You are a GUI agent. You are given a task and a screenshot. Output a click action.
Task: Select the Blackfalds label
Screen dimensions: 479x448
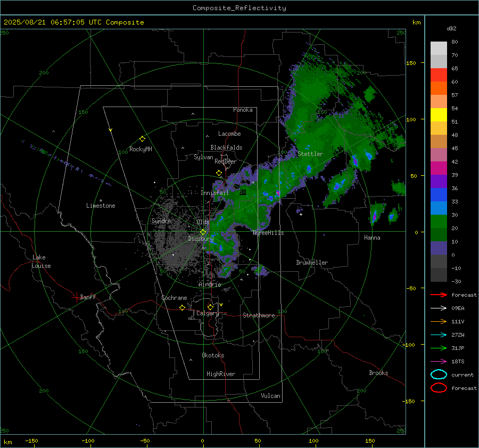tap(226, 148)
